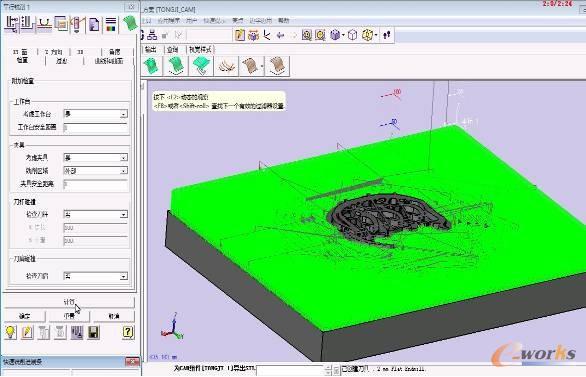Click the light bulb icon in dialog footer

tap(10, 332)
